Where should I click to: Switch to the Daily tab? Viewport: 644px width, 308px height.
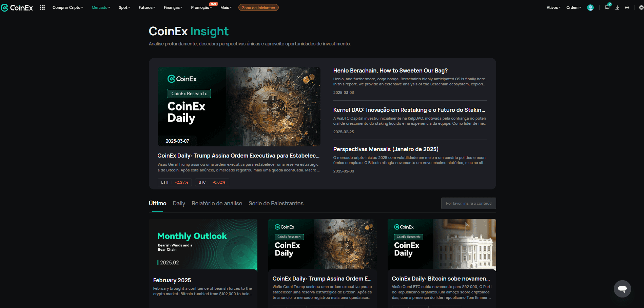click(179, 203)
